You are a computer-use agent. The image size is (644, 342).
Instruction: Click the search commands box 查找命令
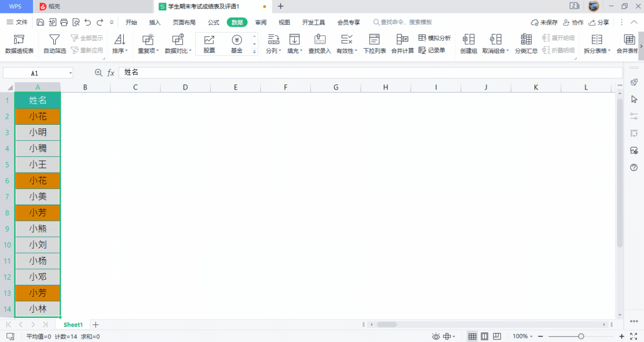pos(403,22)
